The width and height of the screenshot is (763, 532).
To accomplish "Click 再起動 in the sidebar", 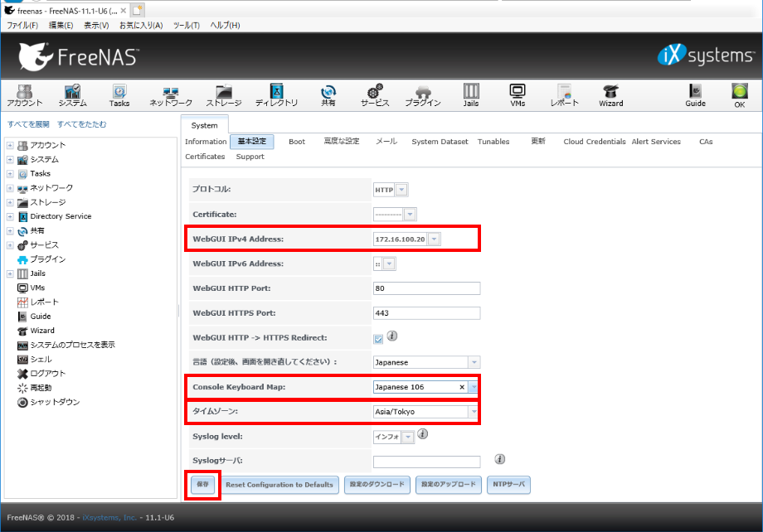I will click(41, 388).
